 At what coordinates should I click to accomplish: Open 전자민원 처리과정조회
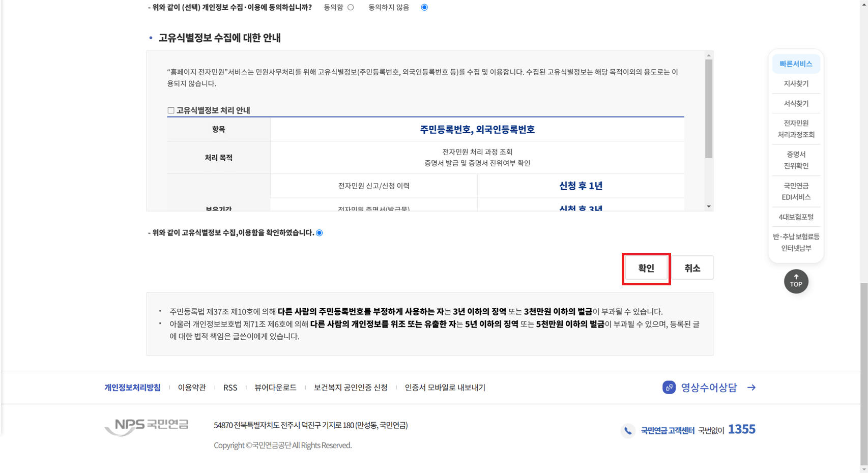click(796, 129)
